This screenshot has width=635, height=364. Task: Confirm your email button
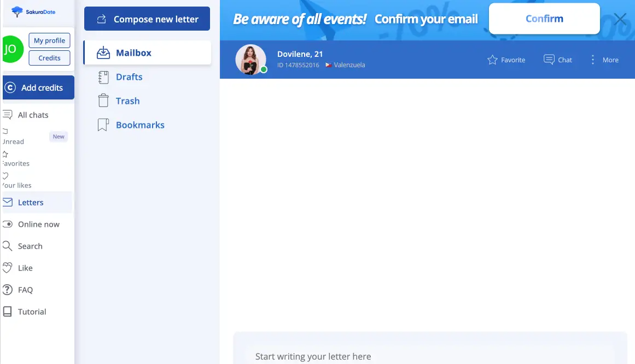[544, 19]
